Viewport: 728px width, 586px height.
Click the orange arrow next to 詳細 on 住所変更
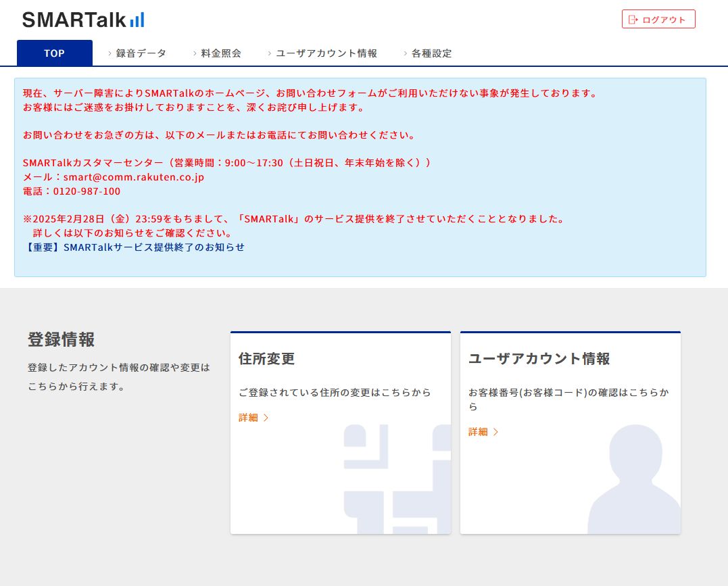(266, 418)
